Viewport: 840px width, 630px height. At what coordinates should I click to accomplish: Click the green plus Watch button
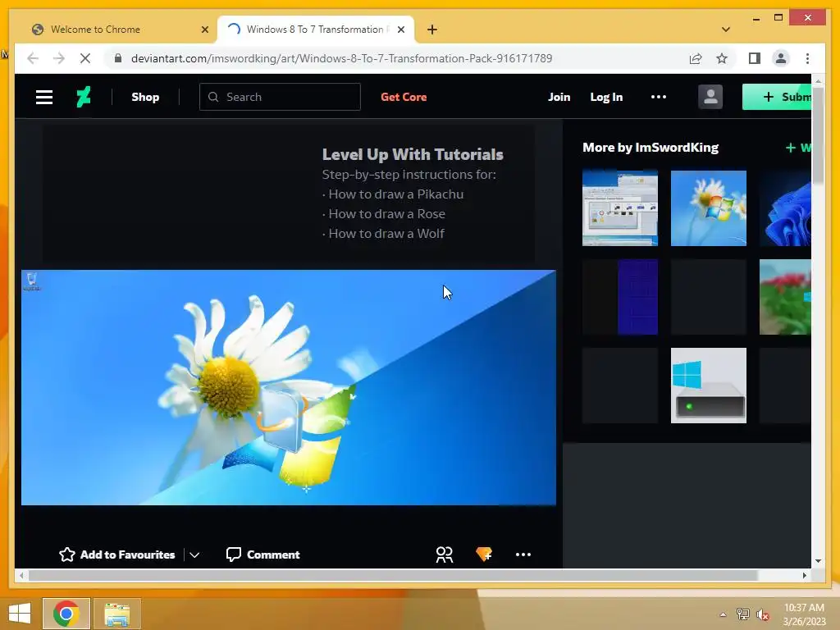797,148
